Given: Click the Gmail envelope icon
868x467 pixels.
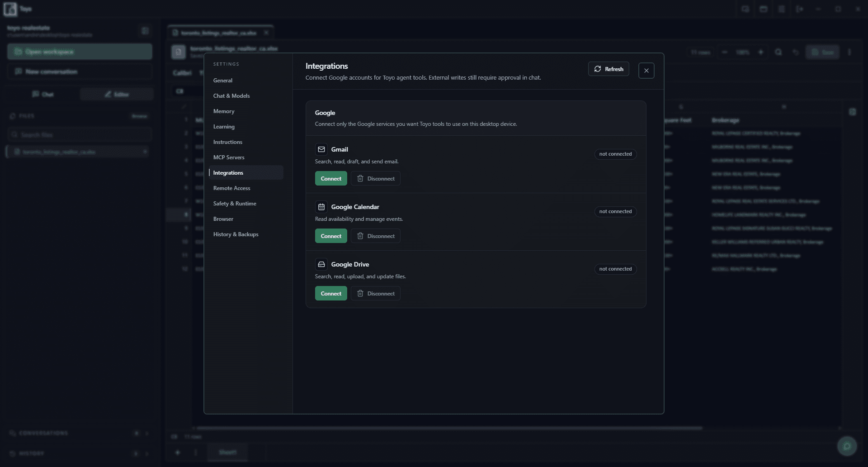Looking at the screenshot, I should (x=321, y=149).
